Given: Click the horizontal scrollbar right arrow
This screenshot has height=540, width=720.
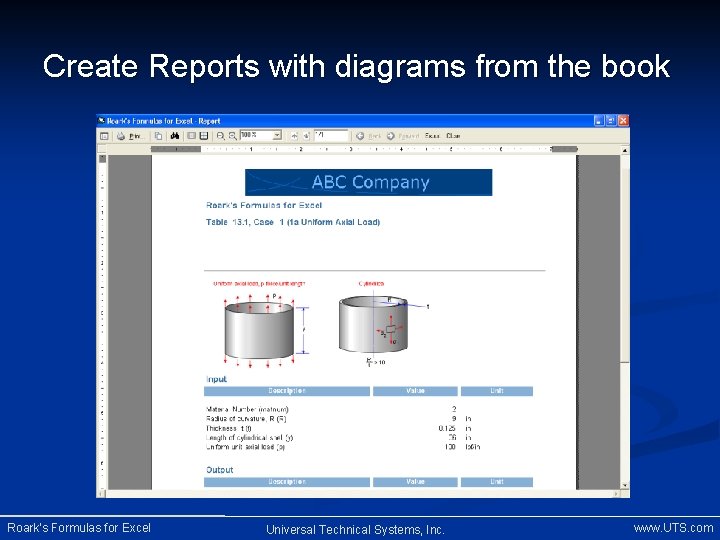Looking at the screenshot, I should click(616, 494).
